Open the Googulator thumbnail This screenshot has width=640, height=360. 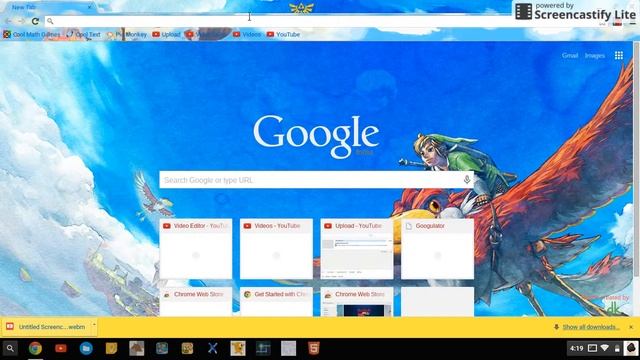pos(438,249)
